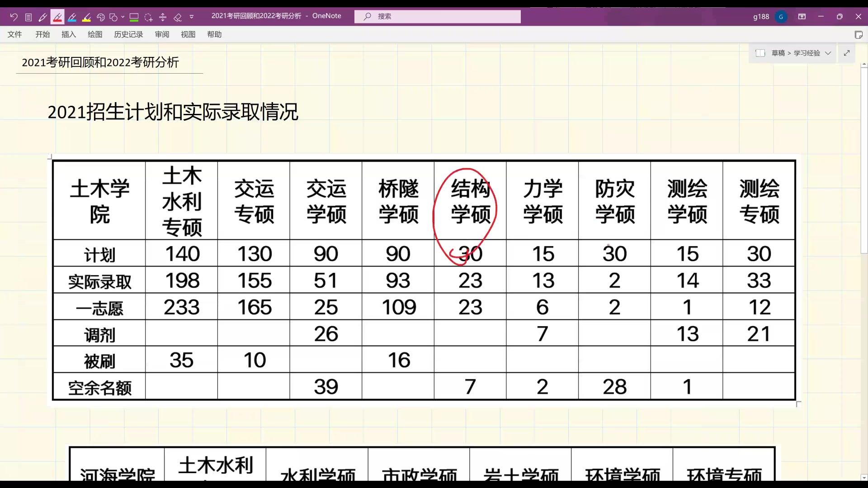The height and width of the screenshot is (488, 868).
Task: Click the 水利学硕 cell in lower table
Action: pyautogui.click(x=317, y=465)
